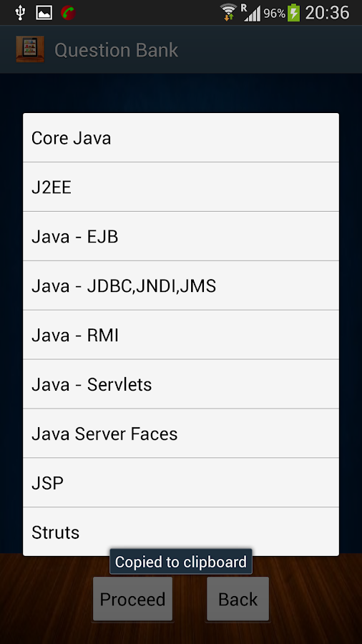362x644 pixels.
Task: Choose J2EE from the list
Action: (x=181, y=187)
